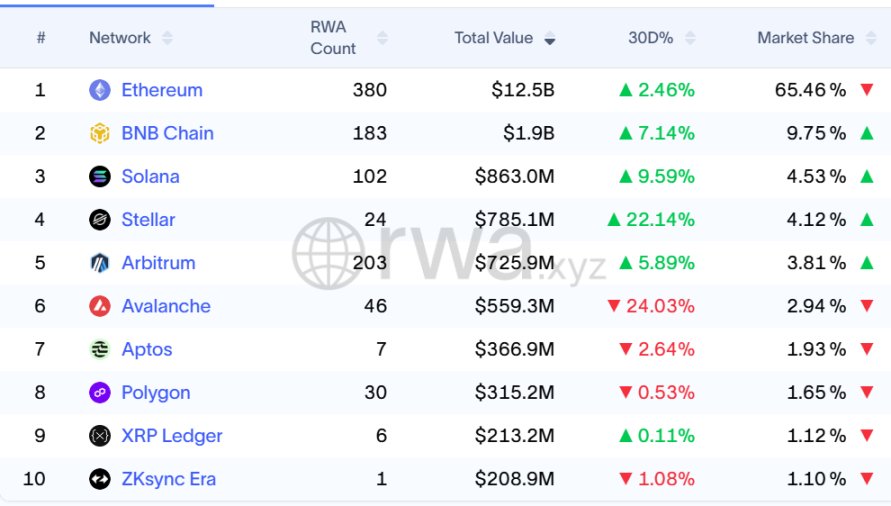Open the Ethereum network link
This screenshot has width=891, height=506.
click(162, 90)
